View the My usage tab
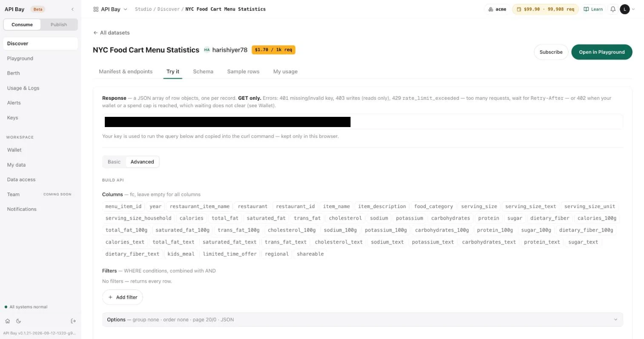This screenshot has height=339, width=644. [285, 71]
